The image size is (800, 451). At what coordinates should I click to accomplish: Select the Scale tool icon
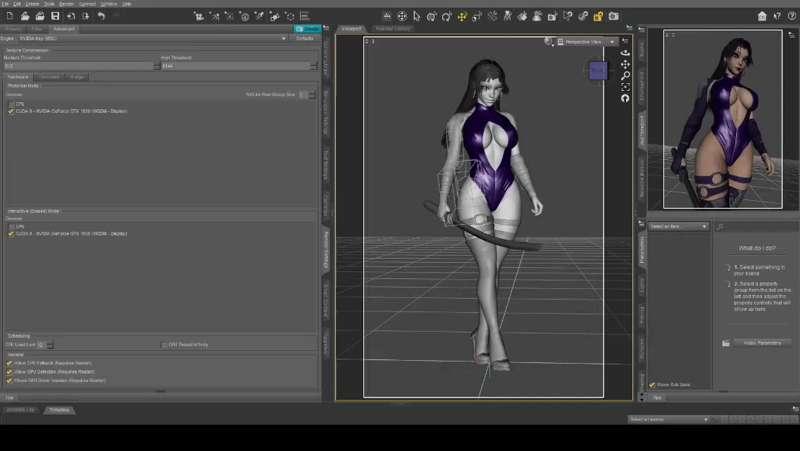point(477,16)
